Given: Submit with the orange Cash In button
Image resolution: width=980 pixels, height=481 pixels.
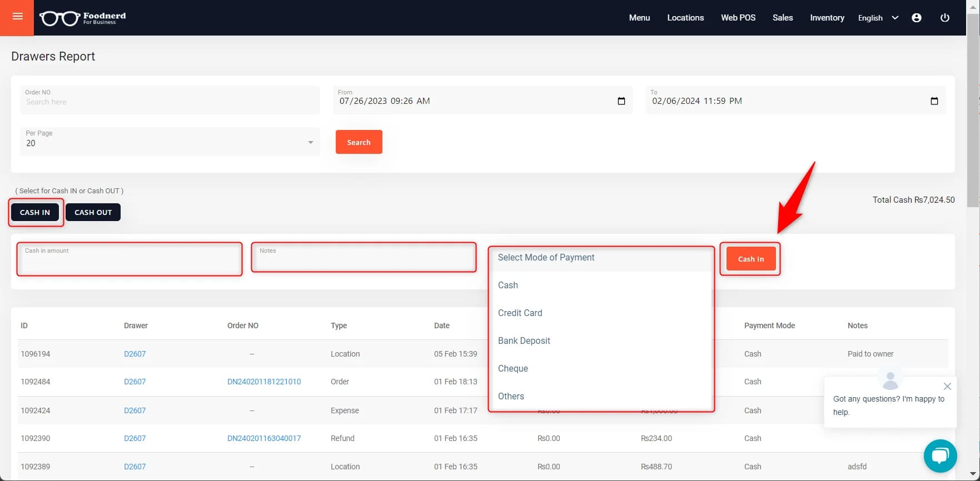Looking at the screenshot, I should pyautogui.click(x=751, y=259).
